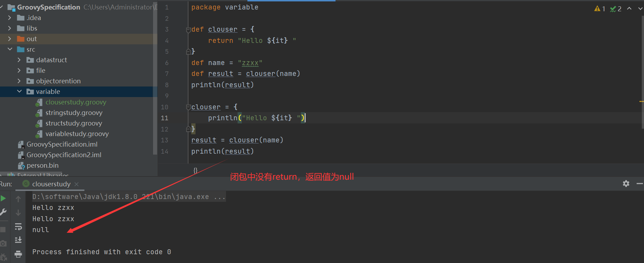Click the green Rerun button in Run panel

(3, 199)
